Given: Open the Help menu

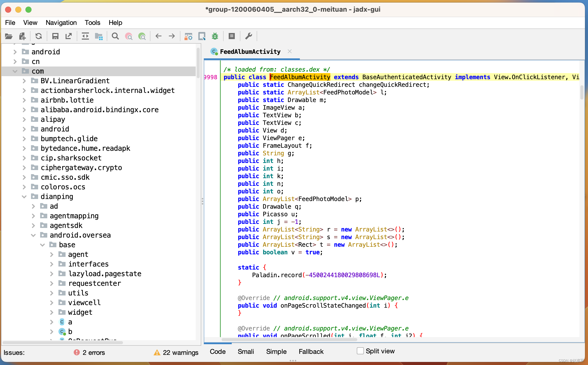Looking at the screenshot, I should pos(115,23).
